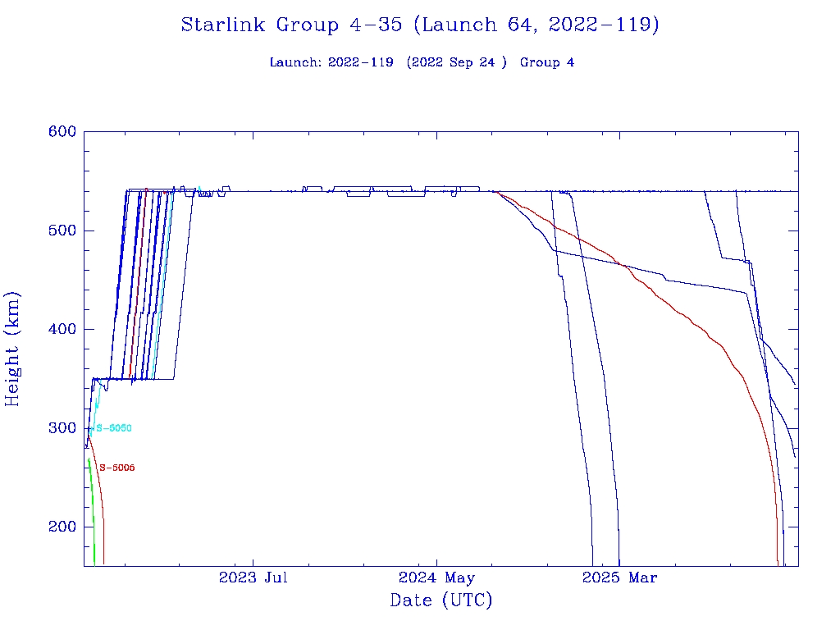Click the cyan curve segment beside S-5050
840x630 pixels.
coord(97,404)
